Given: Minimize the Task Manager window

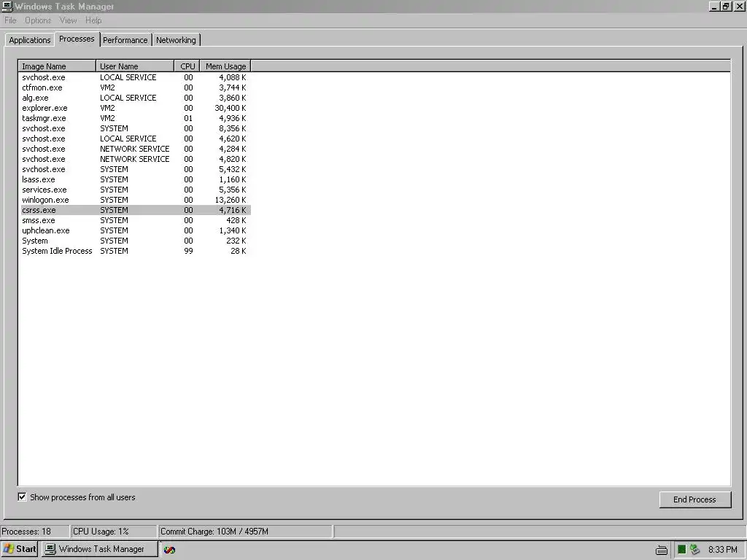Looking at the screenshot, I should tap(714, 6).
